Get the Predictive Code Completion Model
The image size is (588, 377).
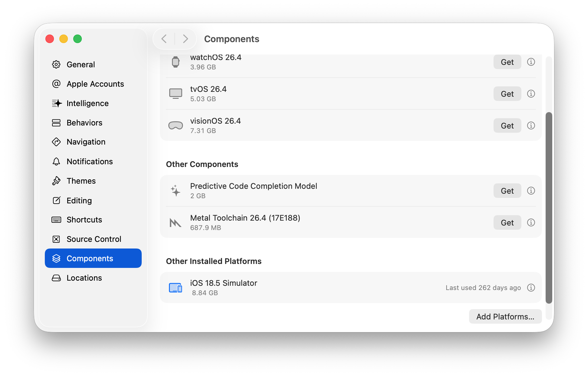coord(507,191)
